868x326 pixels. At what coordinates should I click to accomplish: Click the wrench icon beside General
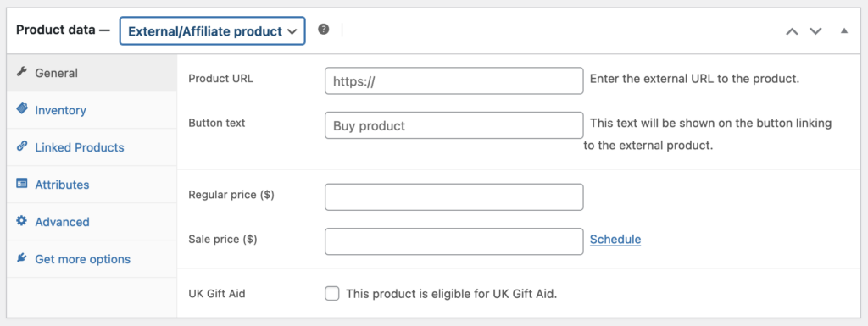[x=21, y=72]
